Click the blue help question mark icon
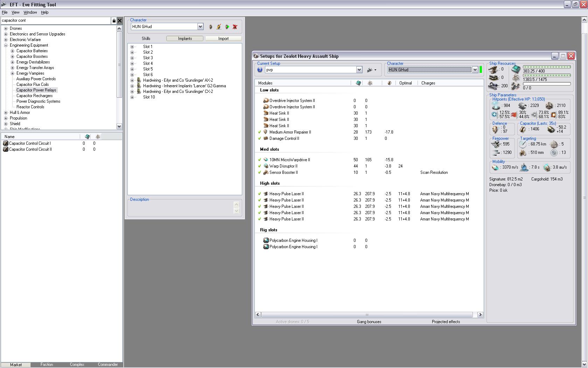This screenshot has width=588, height=368. point(260,70)
